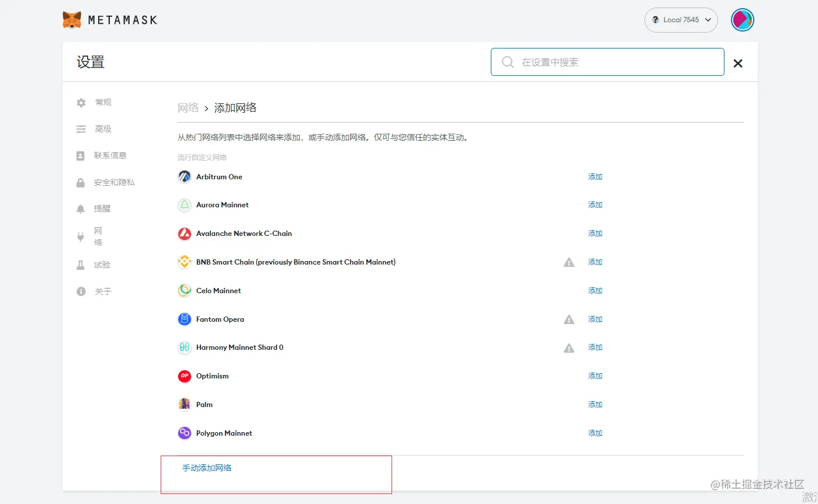Add the Palm network
This screenshot has width=818, height=504.
click(595, 405)
